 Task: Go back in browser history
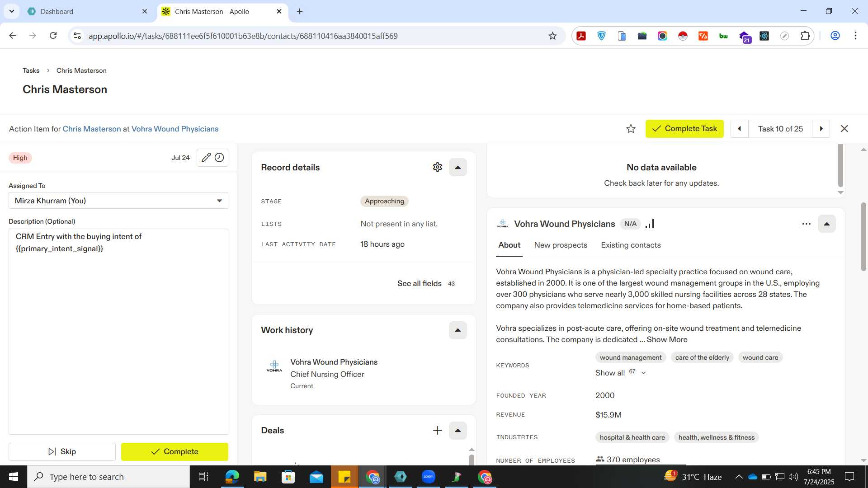[13, 36]
